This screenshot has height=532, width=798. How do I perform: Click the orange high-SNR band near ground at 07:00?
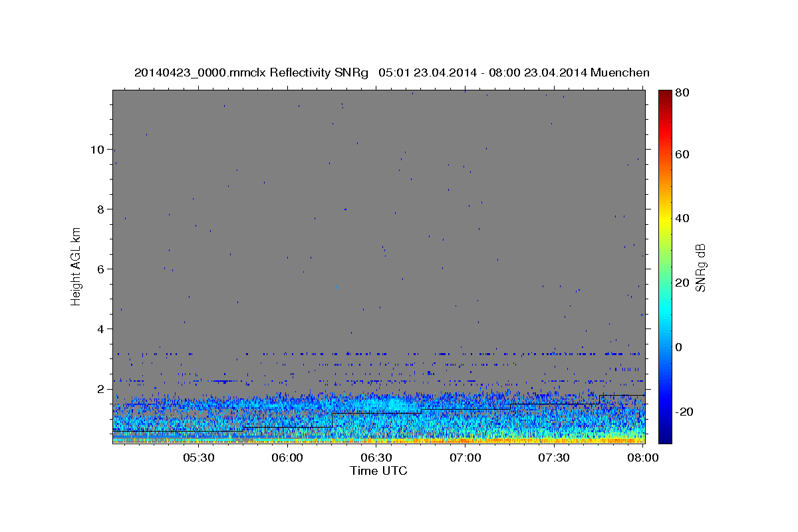(x=465, y=440)
